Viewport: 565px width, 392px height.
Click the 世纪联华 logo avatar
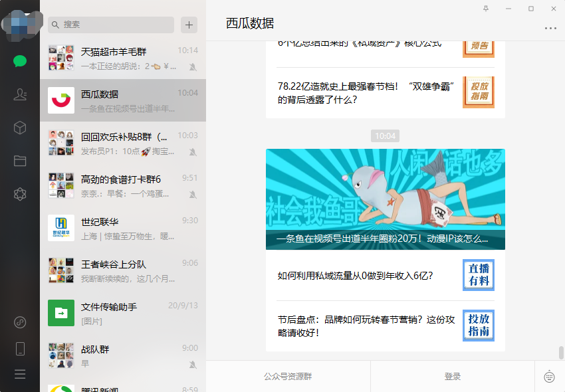pos(61,228)
